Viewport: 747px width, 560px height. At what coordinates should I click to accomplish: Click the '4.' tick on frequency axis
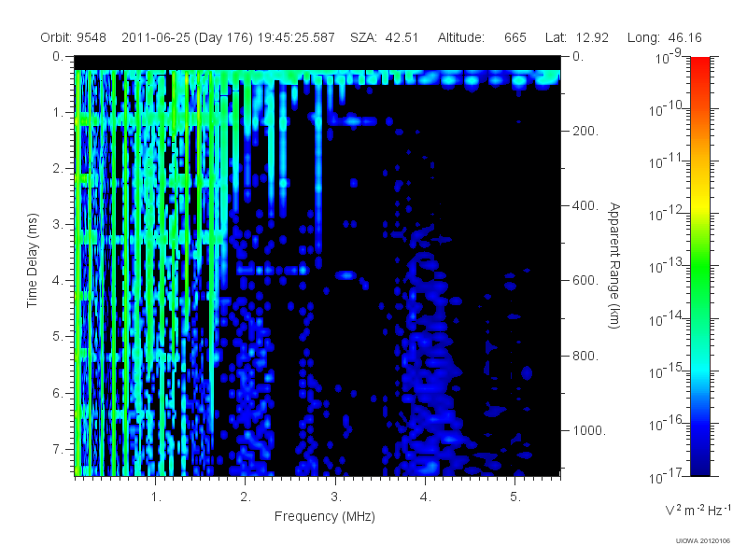(425, 497)
